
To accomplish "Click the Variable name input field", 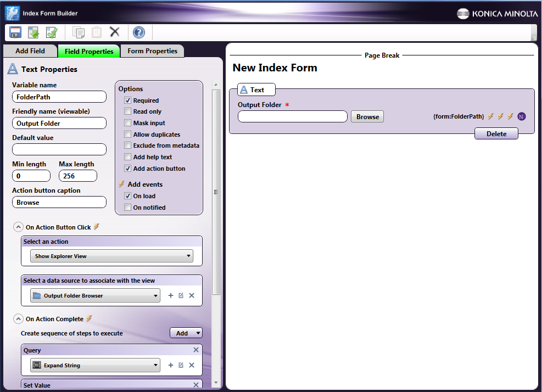I will [59, 97].
